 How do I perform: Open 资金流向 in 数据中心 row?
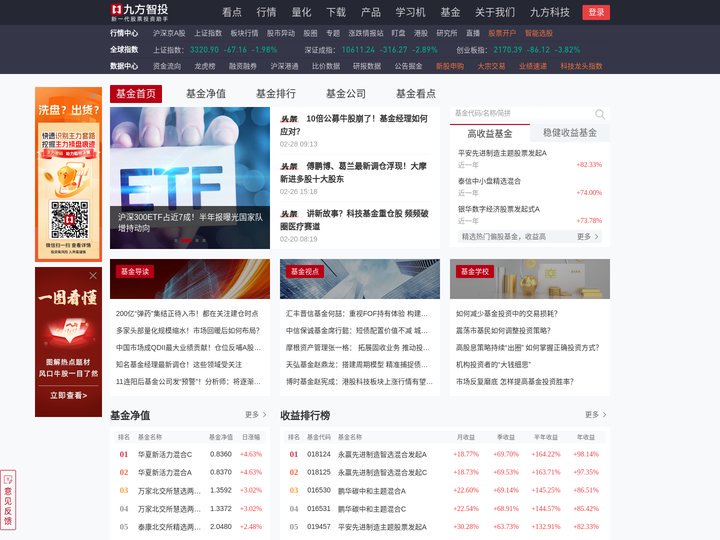[167, 66]
